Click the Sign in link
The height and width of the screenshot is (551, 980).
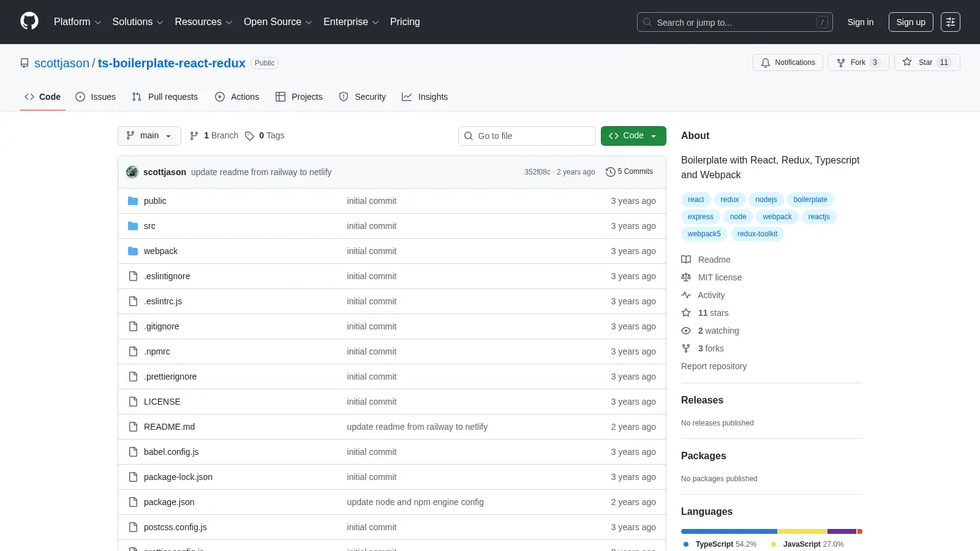click(861, 22)
